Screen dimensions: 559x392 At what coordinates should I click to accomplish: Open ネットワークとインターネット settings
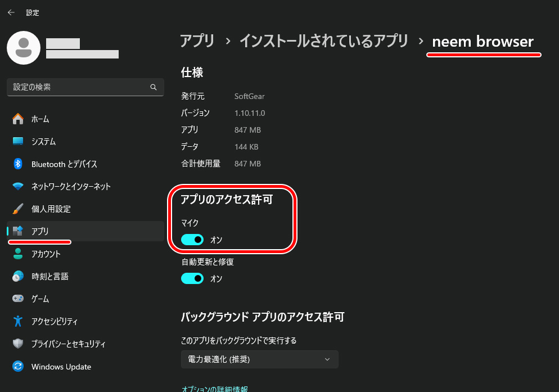point(85,186)
